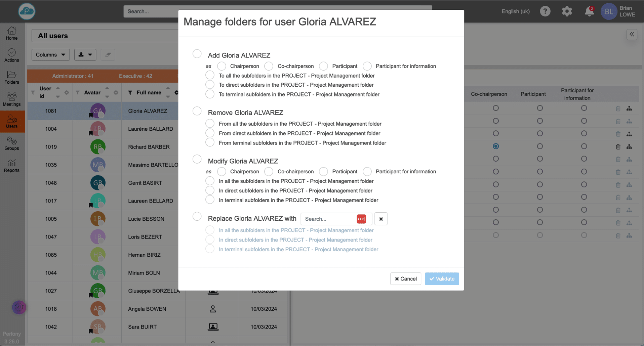Clear the replacement user with X button
This screenshot has height=346, width=644.
[381, 219]
